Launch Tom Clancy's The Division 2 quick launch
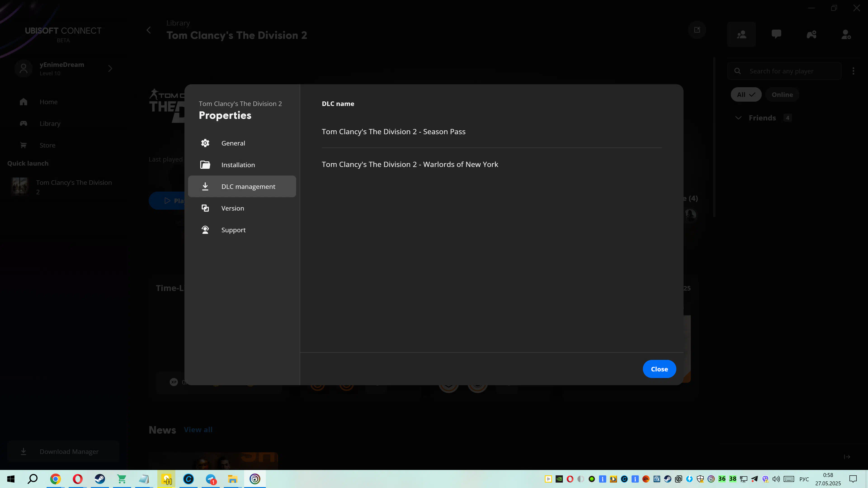The image size is (868, 488). click(63, 187)
